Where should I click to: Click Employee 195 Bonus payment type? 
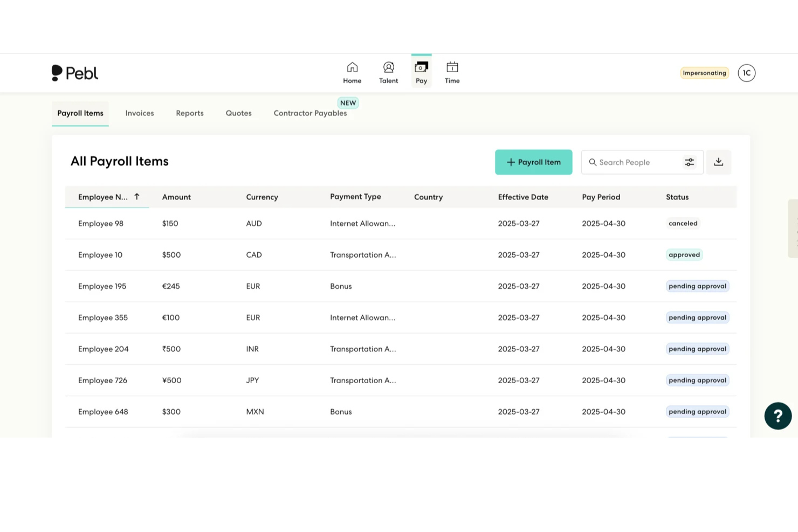point(341,286)
